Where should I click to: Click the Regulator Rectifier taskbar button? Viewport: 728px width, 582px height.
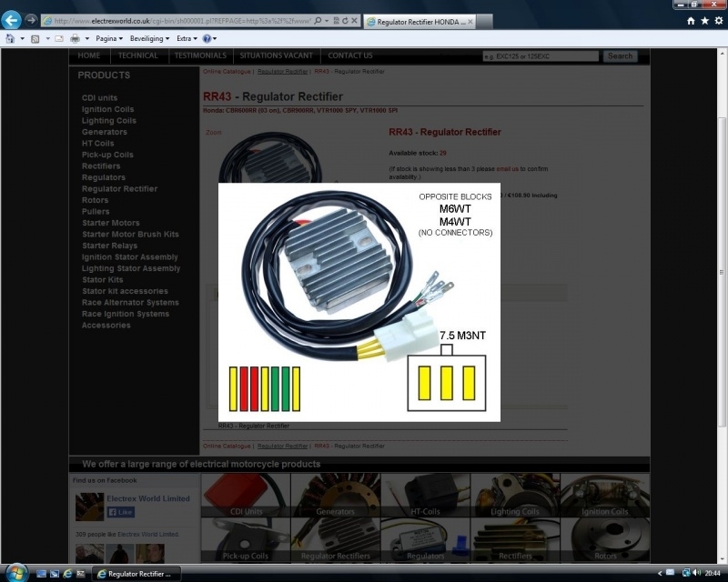pyautogui.click(x=134, y=574)
